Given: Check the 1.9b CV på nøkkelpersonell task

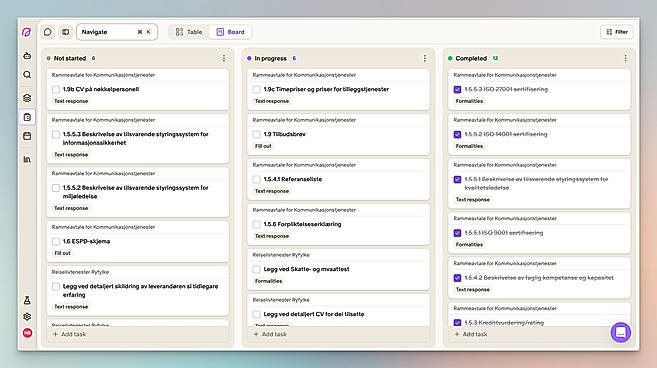Looking at the screenshot, I should (x=56, y=89).
